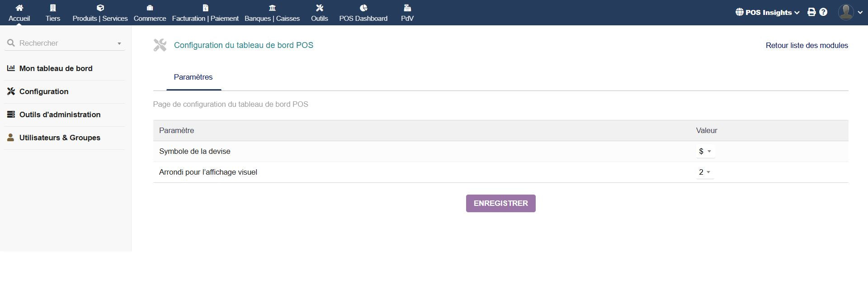Open Produits | Services cube icon
The height and width of the screenshot is (300, 868).
[x=100, y=8]
